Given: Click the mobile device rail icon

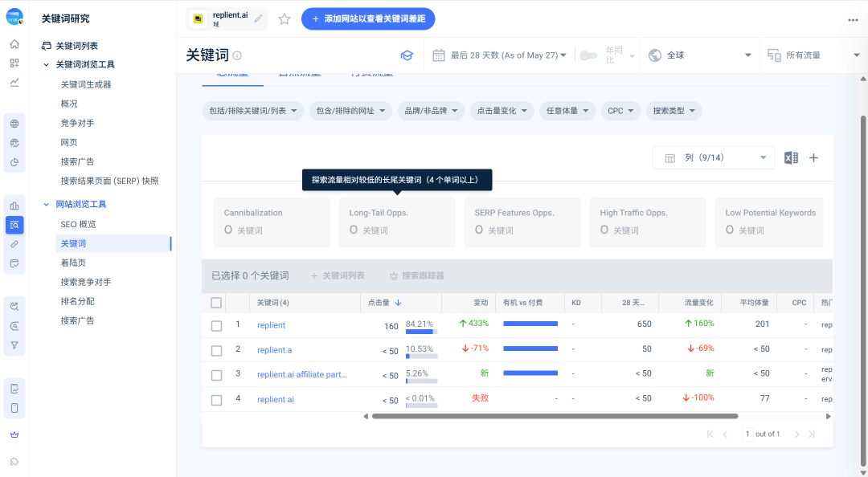Looking at the screenshot, I should 14,408.
